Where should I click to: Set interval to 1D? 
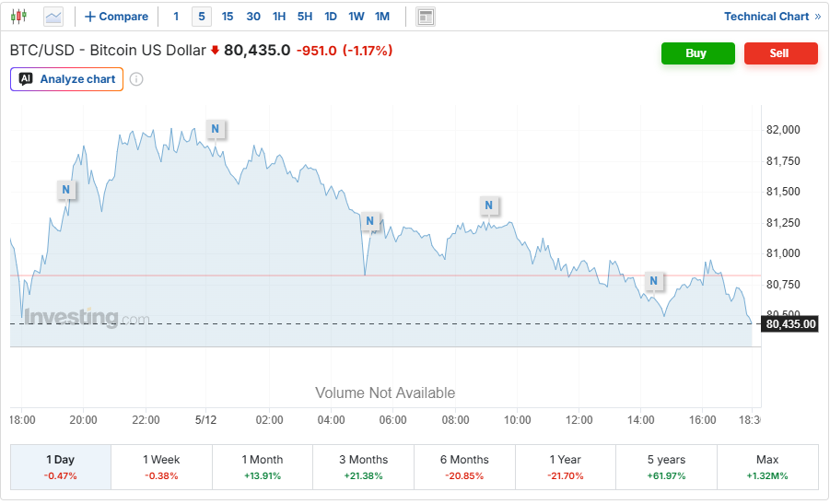point(331,17)
